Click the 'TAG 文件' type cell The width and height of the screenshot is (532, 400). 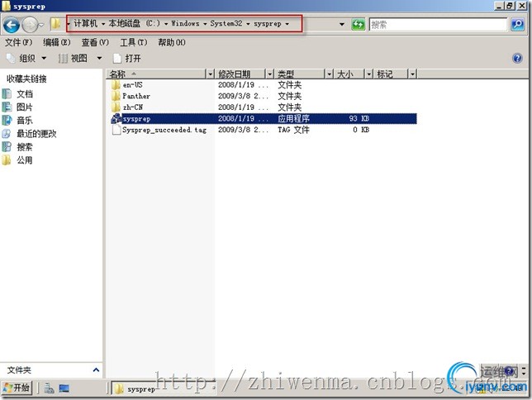click(x=293, y=130)
